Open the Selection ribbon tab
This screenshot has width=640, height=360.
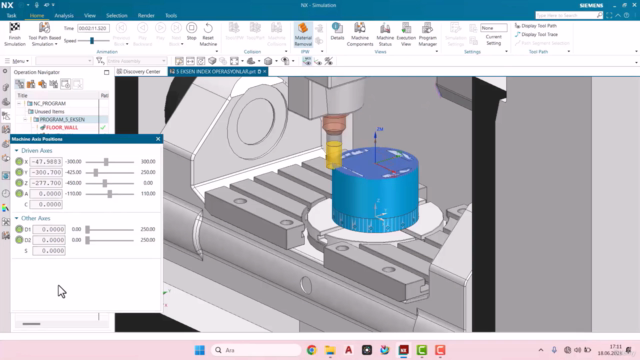(x=117, y=16)
